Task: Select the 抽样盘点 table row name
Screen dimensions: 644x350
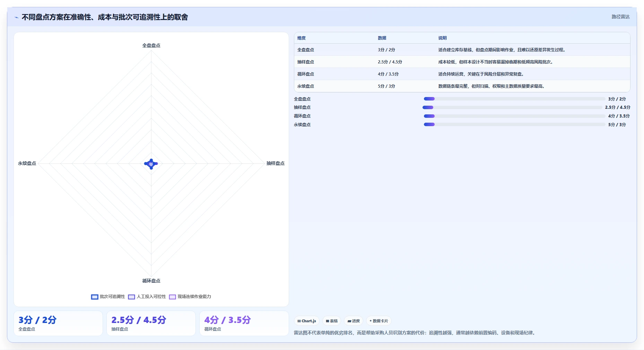Action: click(306, 62)
